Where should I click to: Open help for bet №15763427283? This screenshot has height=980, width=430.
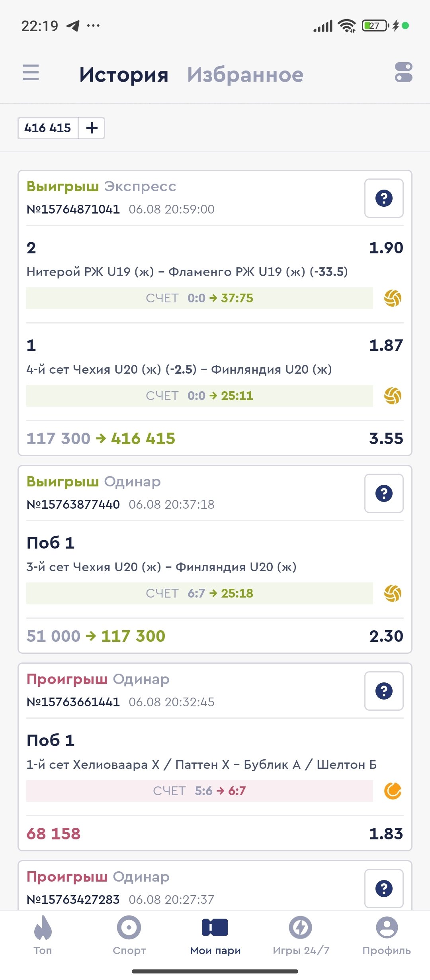(x=384, y=889)
